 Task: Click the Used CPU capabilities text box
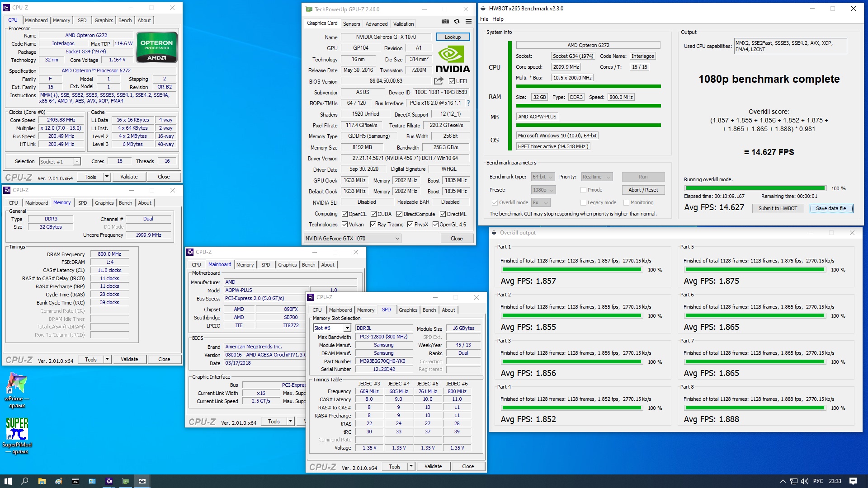click(790, 46)
